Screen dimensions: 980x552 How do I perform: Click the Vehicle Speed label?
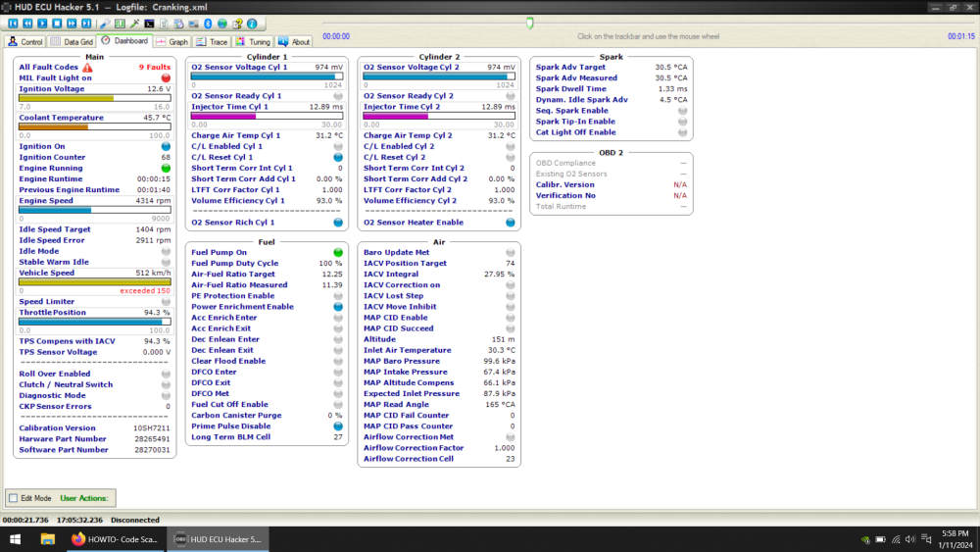click(x=46, y=273)
